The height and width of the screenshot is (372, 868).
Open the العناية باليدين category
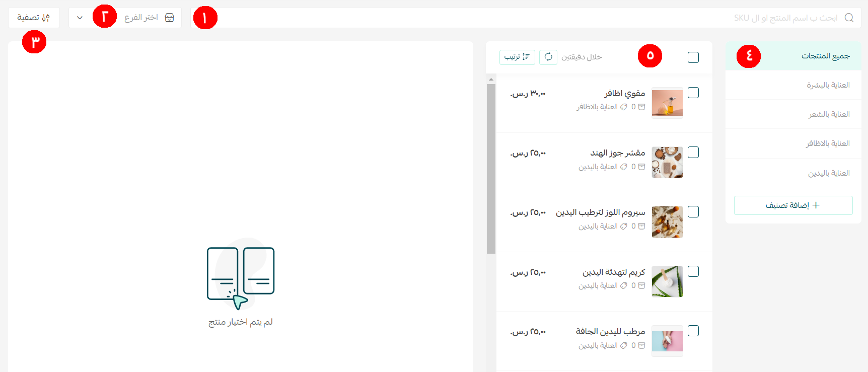pyautogui.click(x=793, y=173)
